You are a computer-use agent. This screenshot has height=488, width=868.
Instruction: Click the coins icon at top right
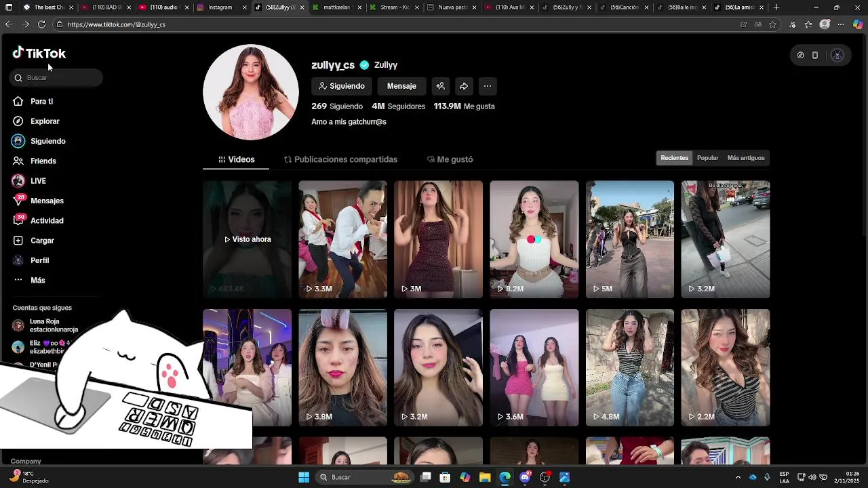coord(800,55)
